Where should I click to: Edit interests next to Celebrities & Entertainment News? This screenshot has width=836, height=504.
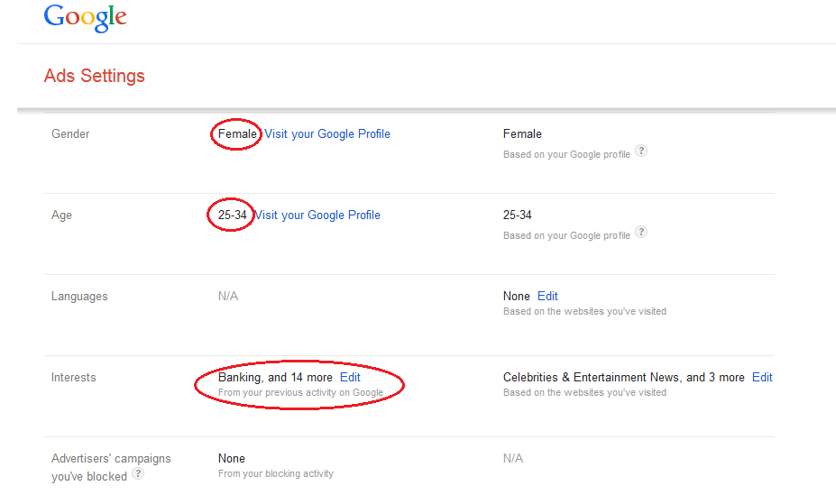(762, 377)
